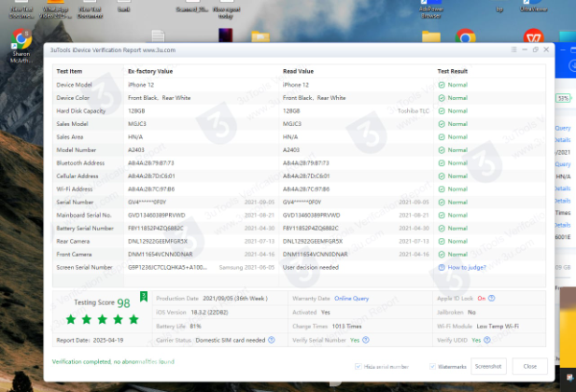
Task: Click the question icon before How to judge
Action: click(442, 268)
